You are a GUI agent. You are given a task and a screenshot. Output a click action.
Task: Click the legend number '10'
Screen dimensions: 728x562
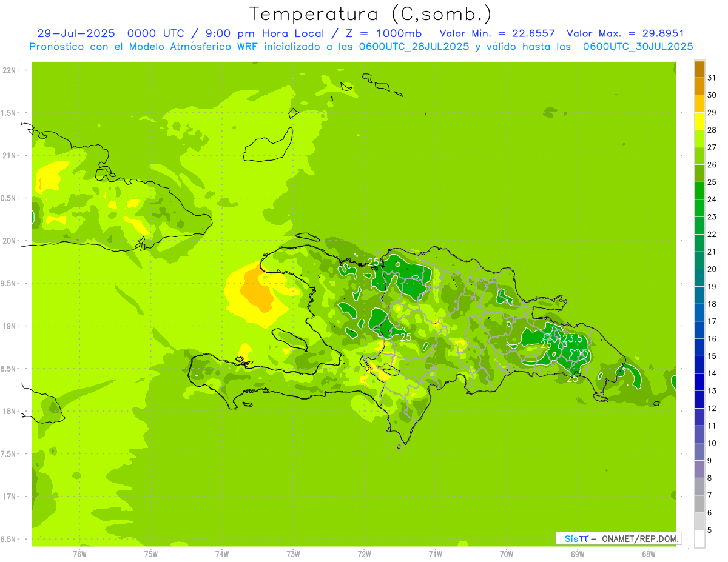[710, 443]
